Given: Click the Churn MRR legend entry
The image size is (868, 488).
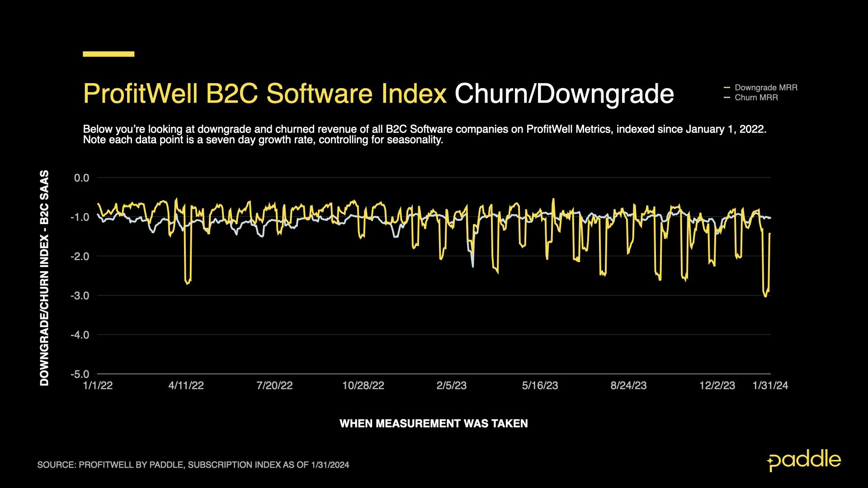Looking at the screenshot, I should click(756, 98).
